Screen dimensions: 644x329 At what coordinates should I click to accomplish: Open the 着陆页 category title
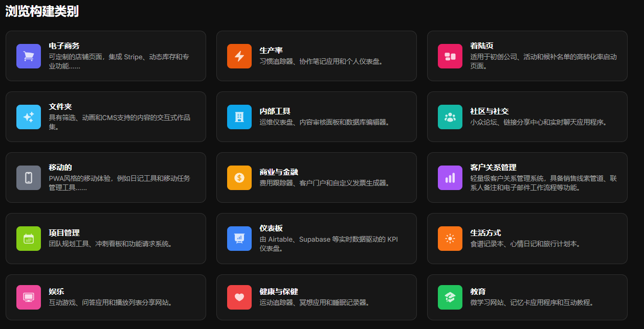(x=482, y=46)
